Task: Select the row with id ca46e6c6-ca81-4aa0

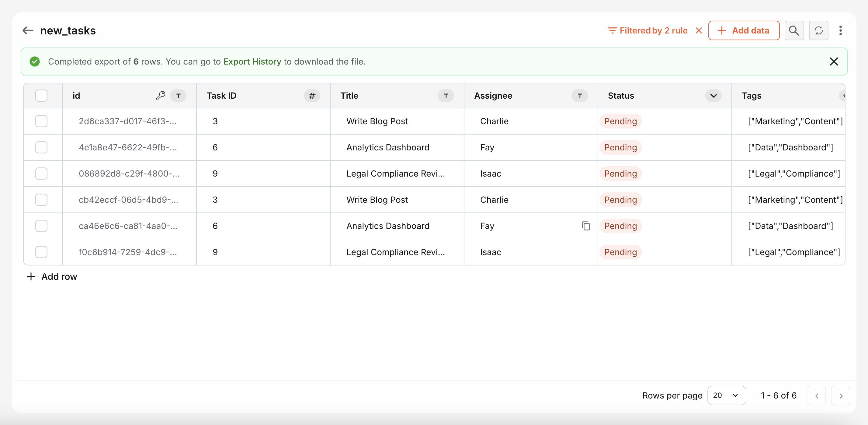Action: click(x=41, y=226)
